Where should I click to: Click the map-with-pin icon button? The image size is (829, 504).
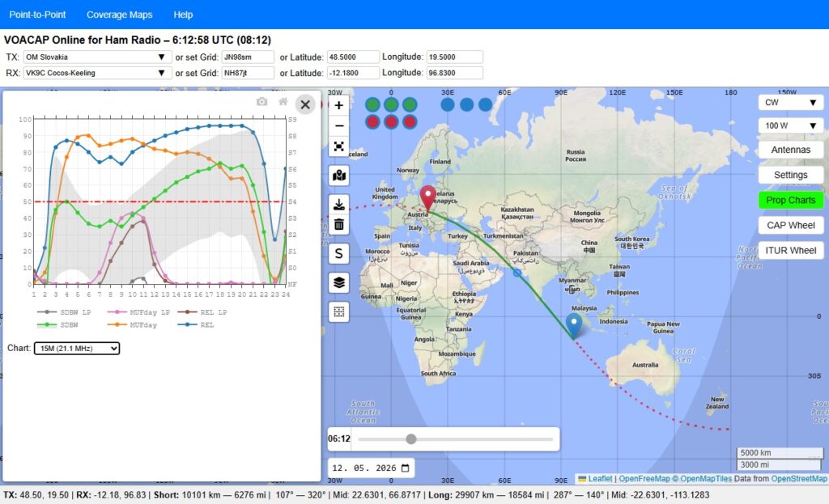tap(339, 176)
